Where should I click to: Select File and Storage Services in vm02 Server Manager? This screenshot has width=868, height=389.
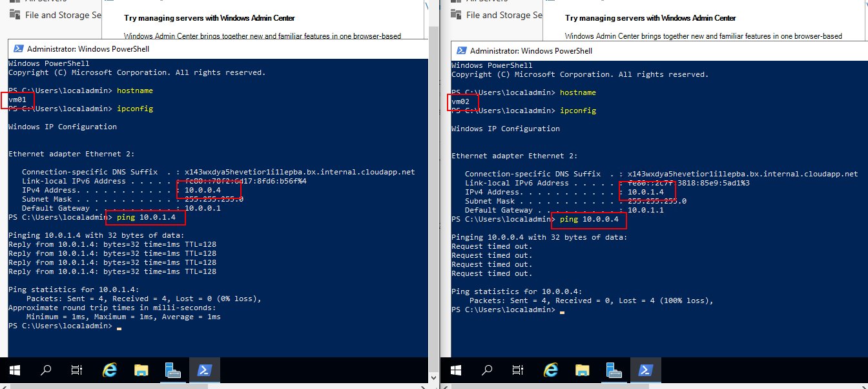click(x=504, y=15)
